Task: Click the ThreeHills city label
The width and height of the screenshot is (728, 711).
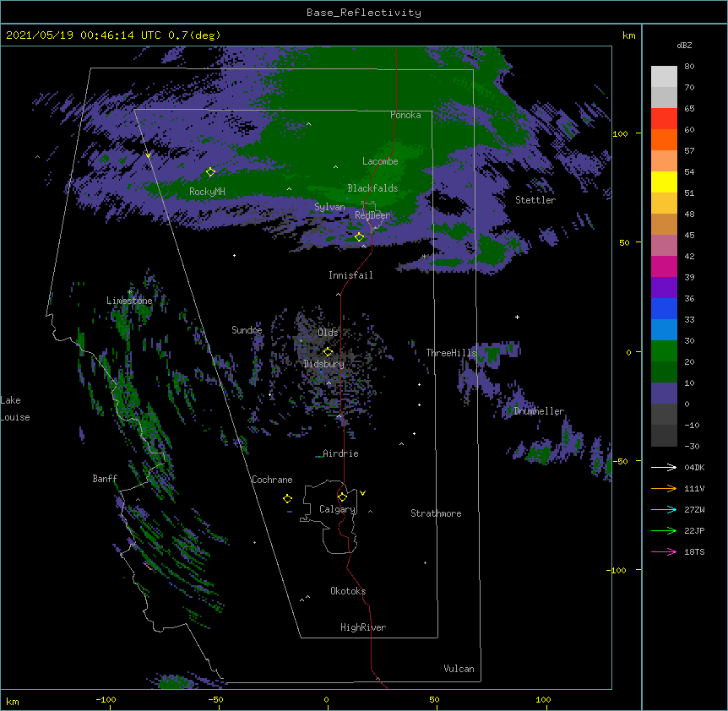Action: [451, 353]
